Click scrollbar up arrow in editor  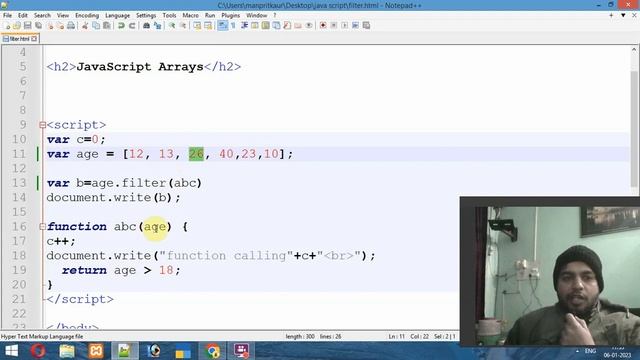[x=633, y=50]
